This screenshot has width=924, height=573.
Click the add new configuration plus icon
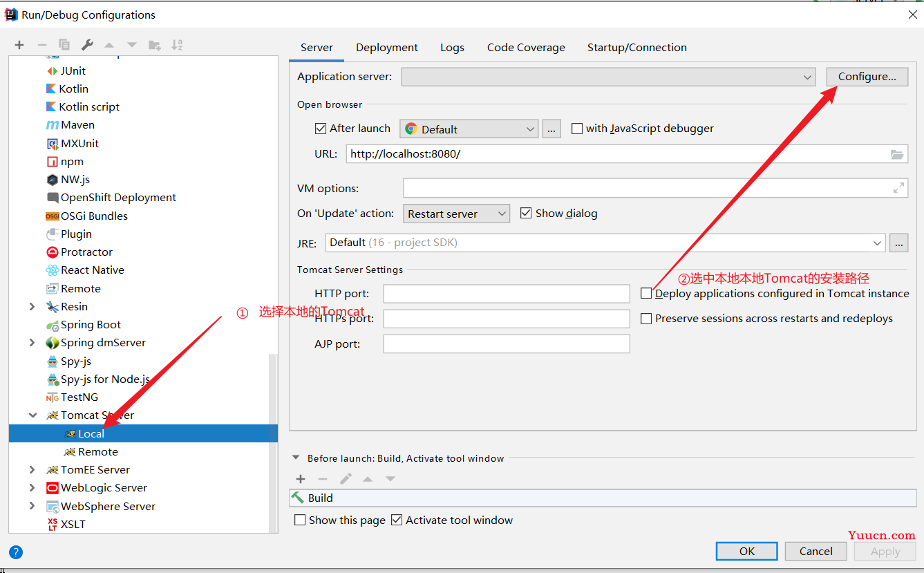click(19, 45)
